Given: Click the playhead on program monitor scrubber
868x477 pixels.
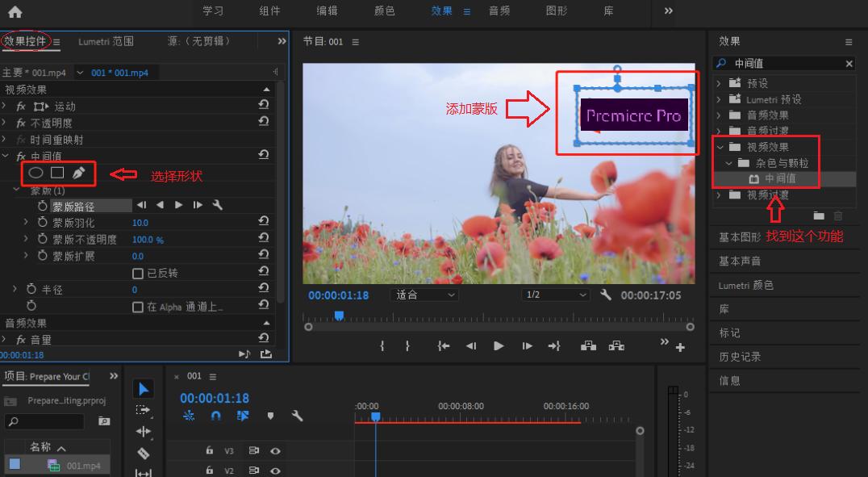Looking at the screenshot, I should click(339, 316).
